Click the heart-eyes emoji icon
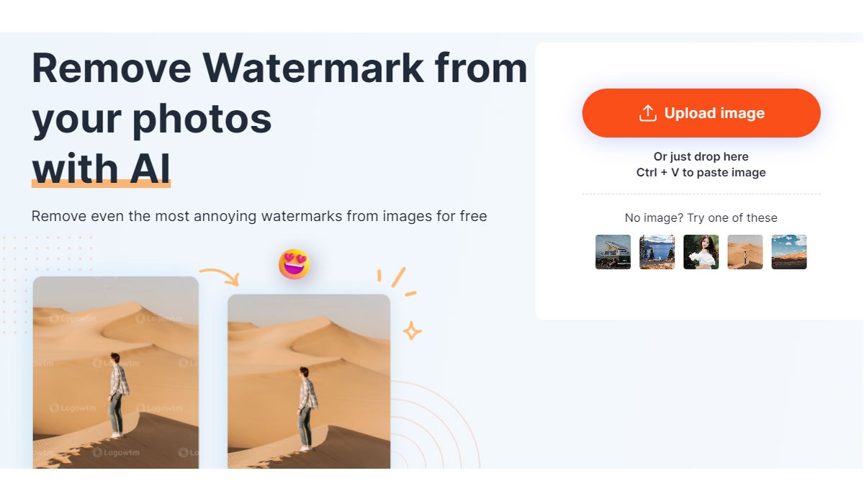Viewport: 864px width, 504px height. click(294, 264)
